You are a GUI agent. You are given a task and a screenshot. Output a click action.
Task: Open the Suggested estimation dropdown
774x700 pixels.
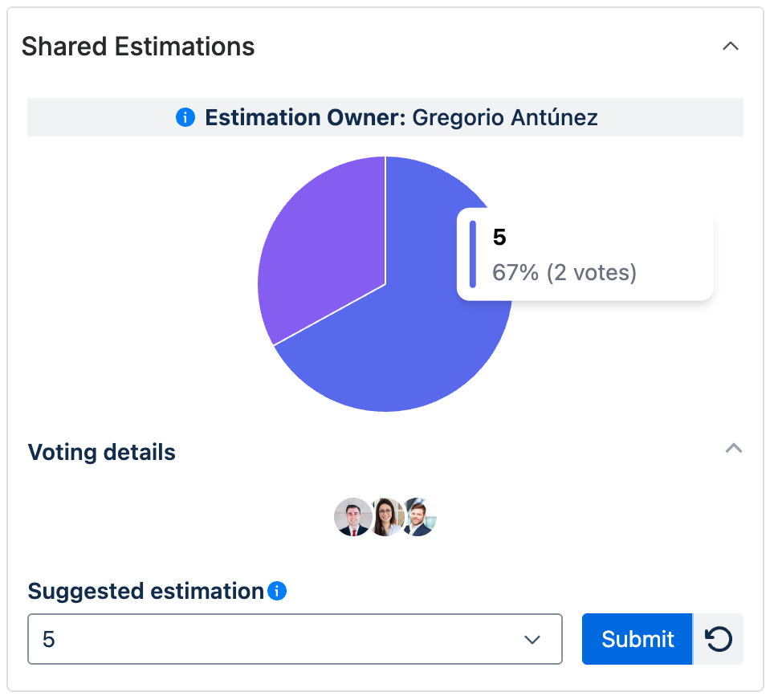coord(295,639)
